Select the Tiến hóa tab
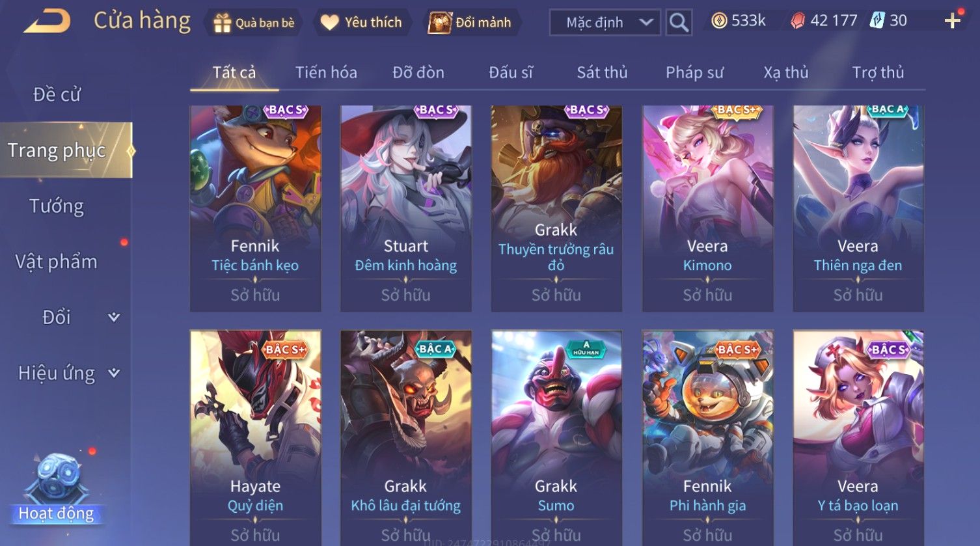This screenshot has height=546, width=980. (326, 72)
